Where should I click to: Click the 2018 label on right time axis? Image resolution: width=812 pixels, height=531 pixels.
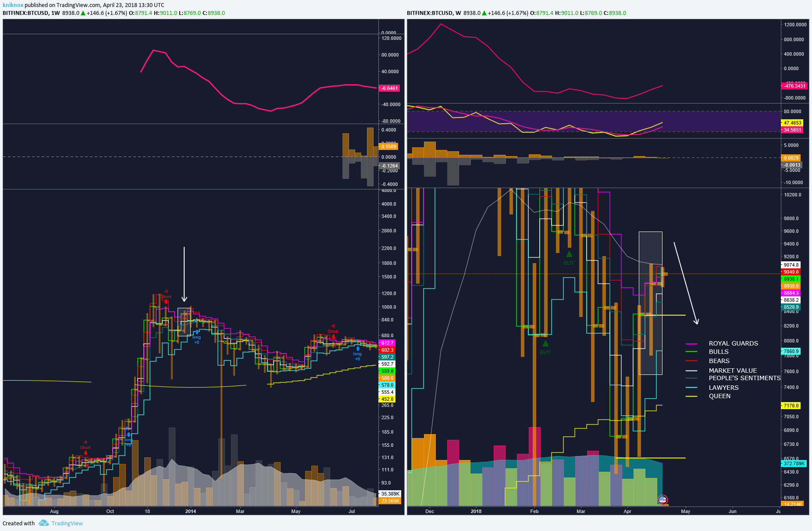click(x=476, y=511)
